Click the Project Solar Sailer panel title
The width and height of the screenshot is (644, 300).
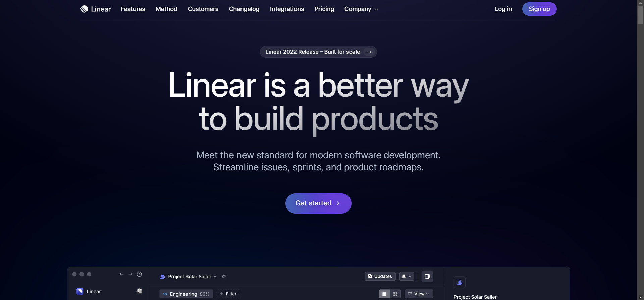[x=475, y=297]
